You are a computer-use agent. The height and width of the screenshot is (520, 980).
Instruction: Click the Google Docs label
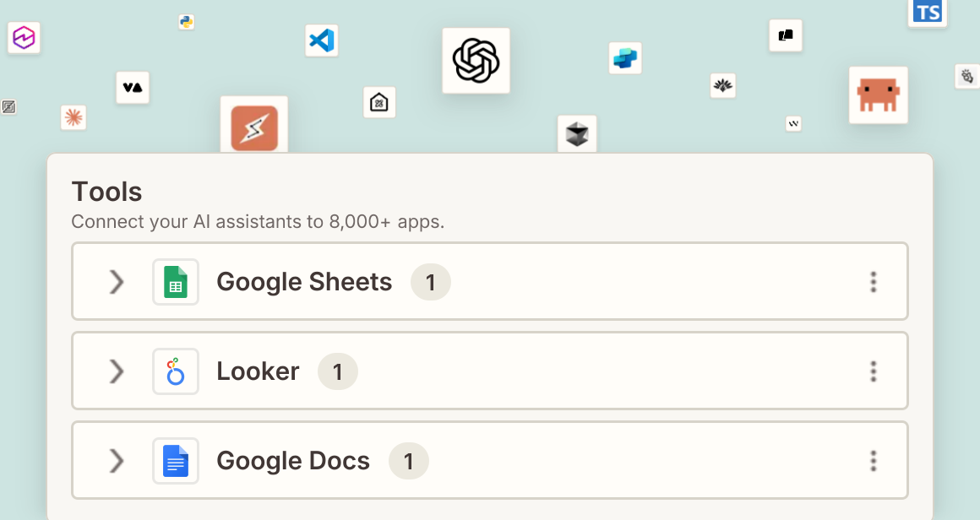293,461
